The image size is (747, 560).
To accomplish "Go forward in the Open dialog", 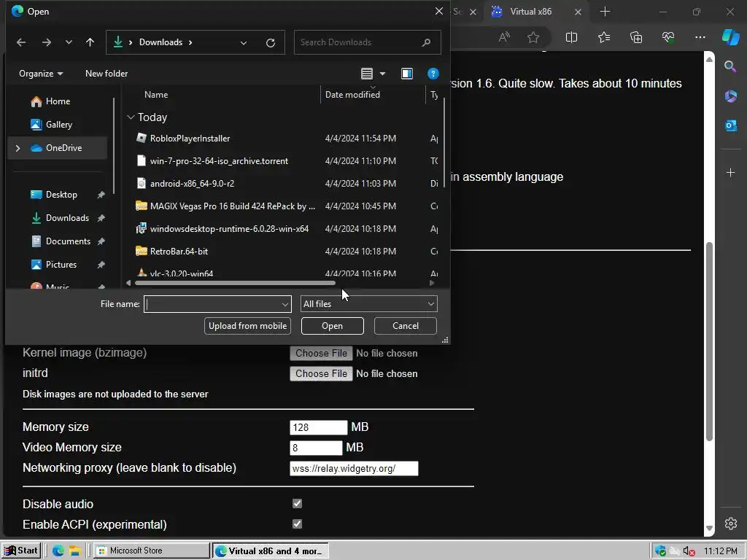I will click(46, 42).
